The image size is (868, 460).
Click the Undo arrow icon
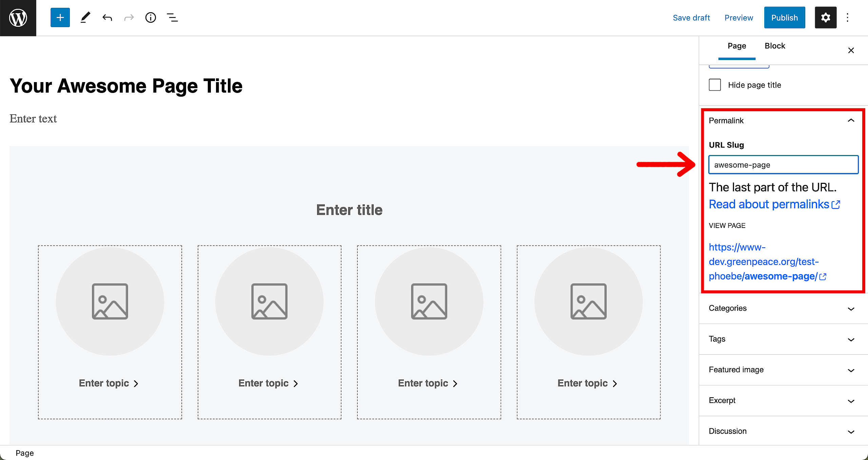click(107, 18)
